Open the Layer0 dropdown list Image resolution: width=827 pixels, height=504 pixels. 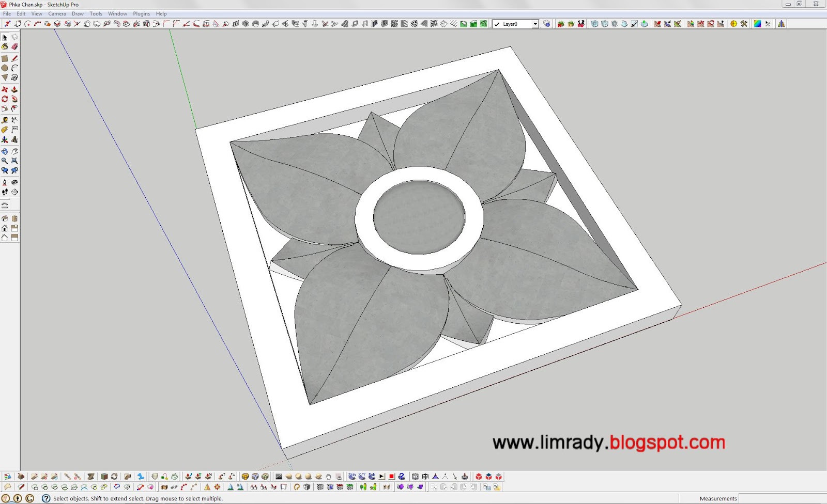tap(536, 24)
